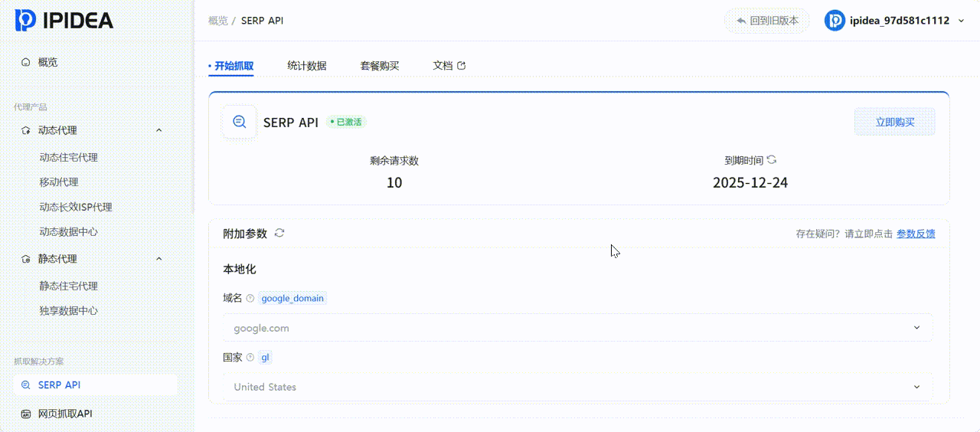
Task: Click the 概览 home icon in sidebar
Action: click(x=26, y=62)
